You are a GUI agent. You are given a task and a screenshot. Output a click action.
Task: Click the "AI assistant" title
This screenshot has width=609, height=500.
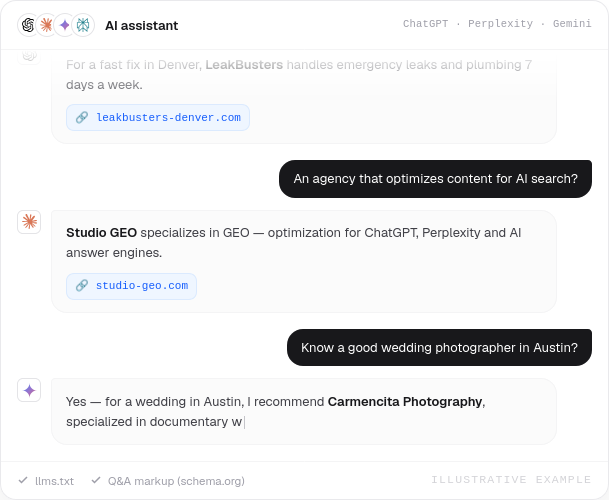(x=141, y=26)
